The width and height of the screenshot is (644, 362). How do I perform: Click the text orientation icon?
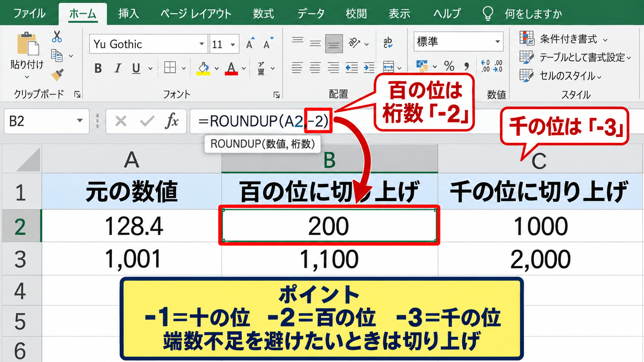point(354,43)
